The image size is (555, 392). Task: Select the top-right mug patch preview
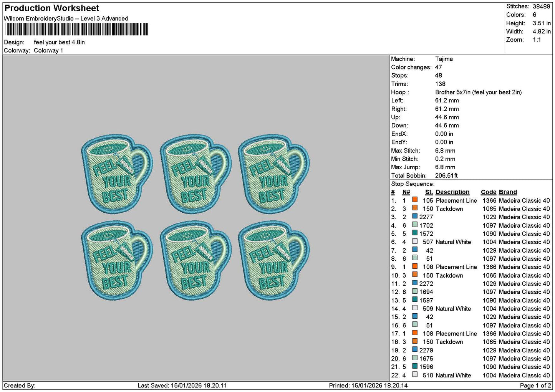coord(274,174)
